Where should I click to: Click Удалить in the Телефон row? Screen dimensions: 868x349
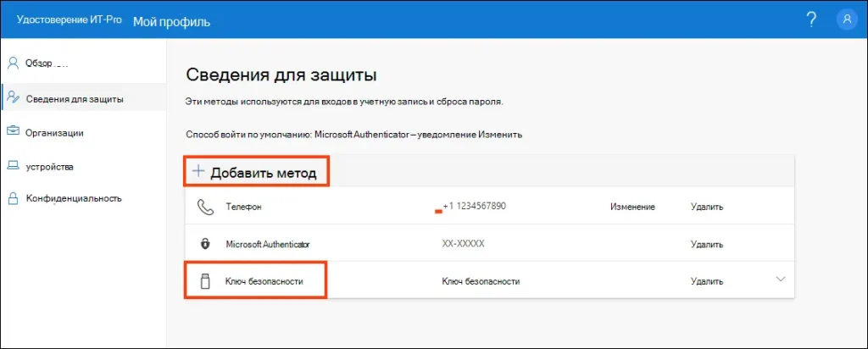tap(707, 207)
